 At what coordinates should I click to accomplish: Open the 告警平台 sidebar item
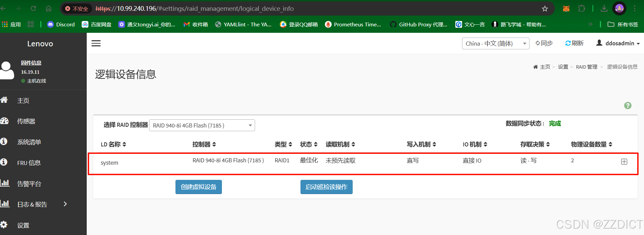[29, 184]
